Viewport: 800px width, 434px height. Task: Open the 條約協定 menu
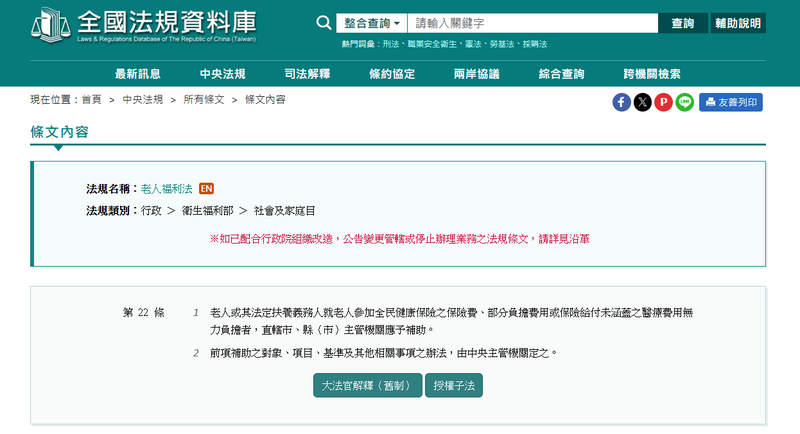tap(392, 74)
